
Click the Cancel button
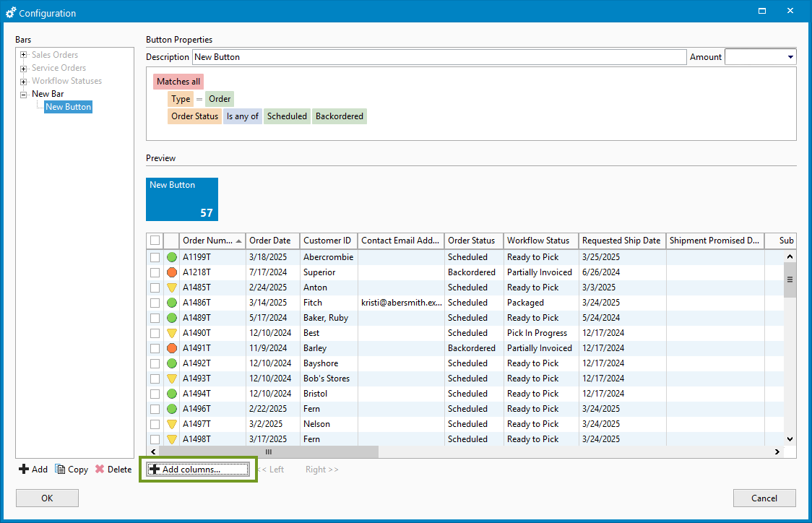pos(764,498)
